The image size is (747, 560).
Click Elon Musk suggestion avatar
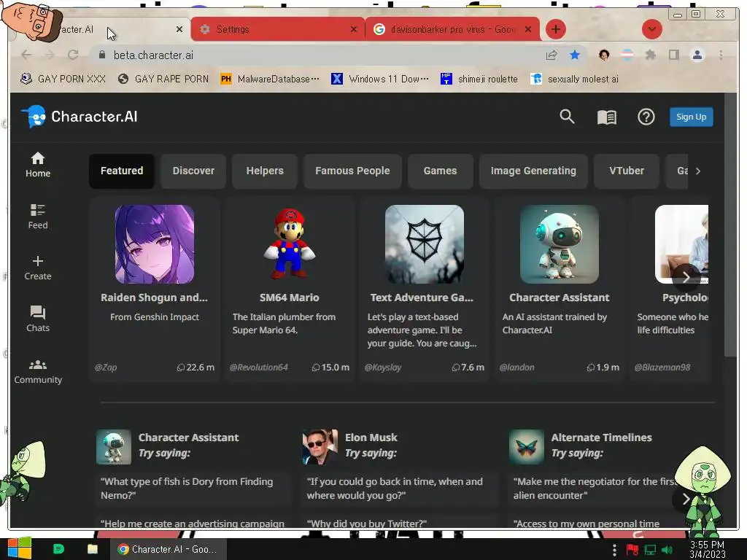(x=320, y=447)
